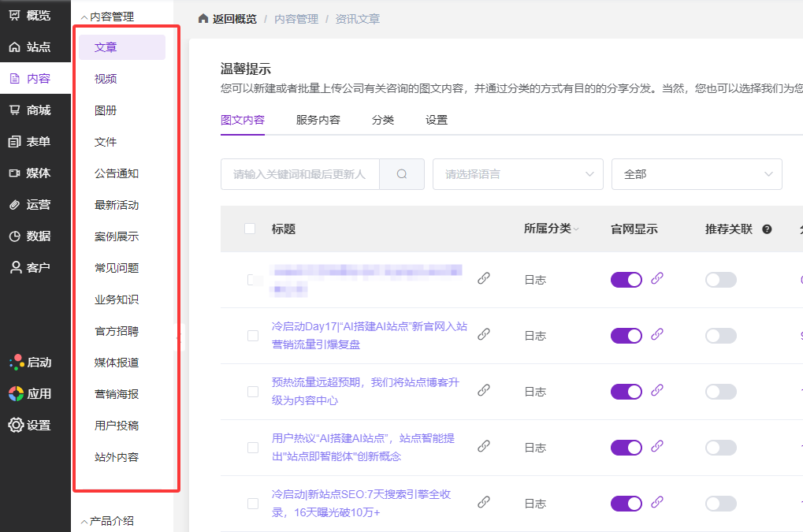The height and width of the screenshot is (532, 803).
Task: Click purple link icon beside 预热流量 官网显示 toggle
Action: (x=657, y=390)
